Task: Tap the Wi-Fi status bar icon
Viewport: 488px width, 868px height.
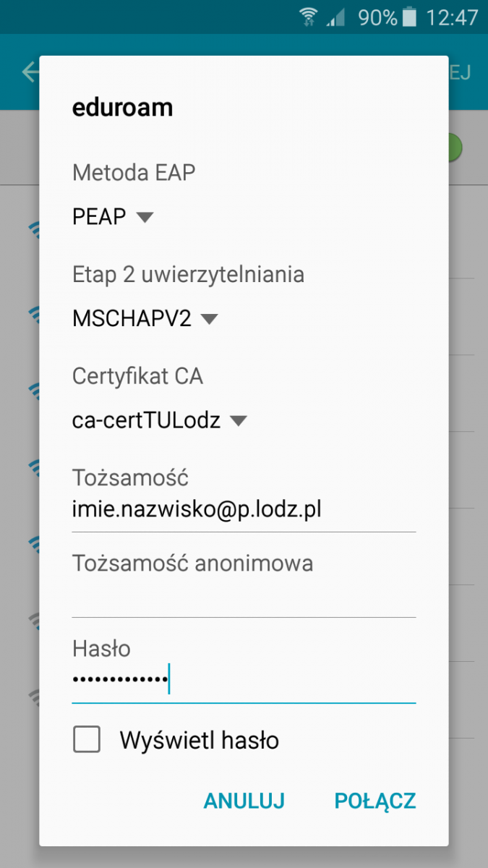Action: (309, 16)
